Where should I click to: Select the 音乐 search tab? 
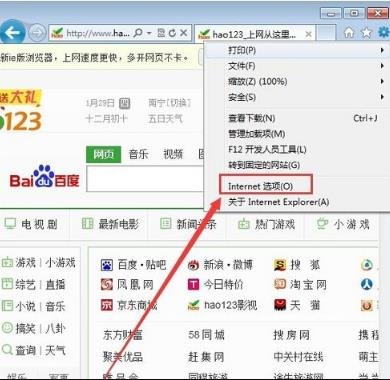(138, 154)
